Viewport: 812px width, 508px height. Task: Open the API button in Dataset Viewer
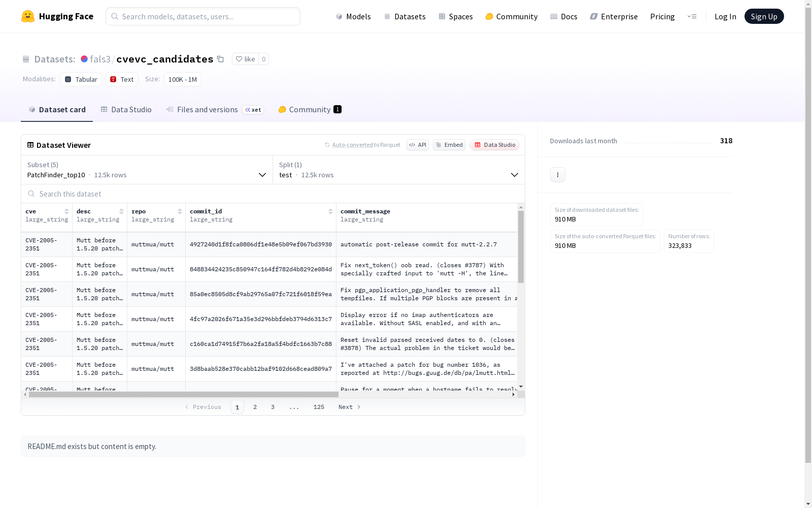coord(418,145)
